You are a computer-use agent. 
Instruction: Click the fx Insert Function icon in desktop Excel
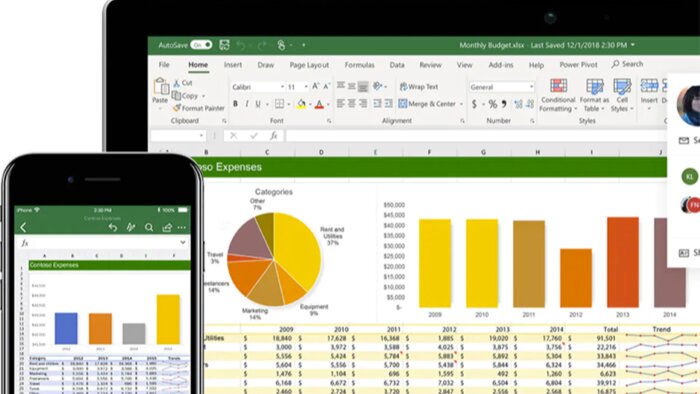pos(274,135)
